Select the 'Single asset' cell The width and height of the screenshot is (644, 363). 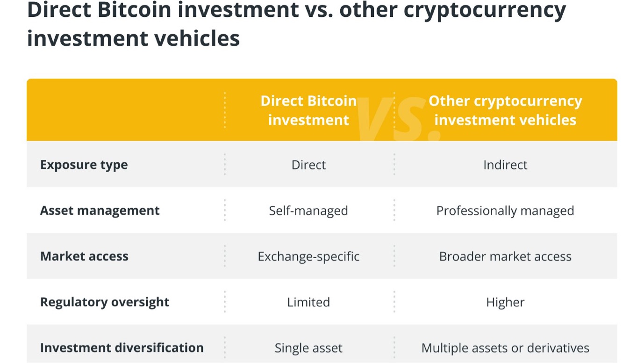[308, 348]
